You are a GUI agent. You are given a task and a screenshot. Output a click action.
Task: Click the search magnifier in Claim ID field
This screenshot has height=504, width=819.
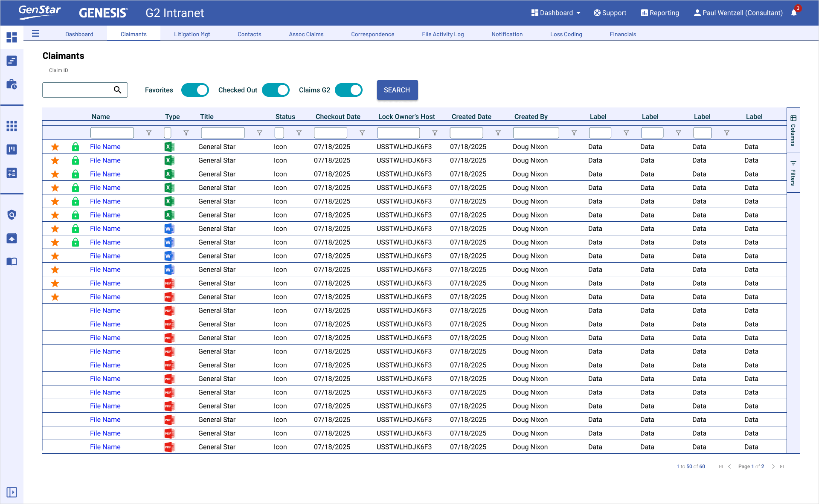pos(117,90)
